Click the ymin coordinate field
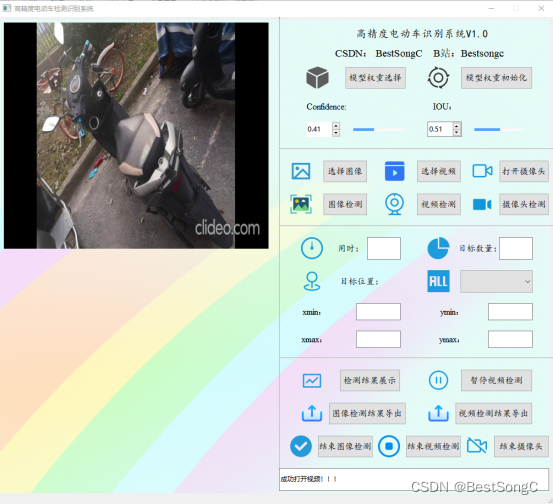This screenshot has height=504, width=553. pos(510,312)
